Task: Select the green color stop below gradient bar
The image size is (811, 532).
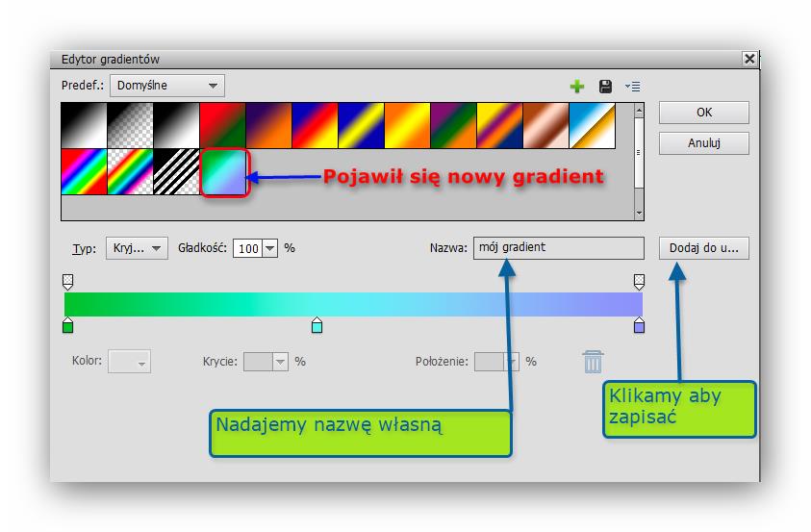Action: 67,326
